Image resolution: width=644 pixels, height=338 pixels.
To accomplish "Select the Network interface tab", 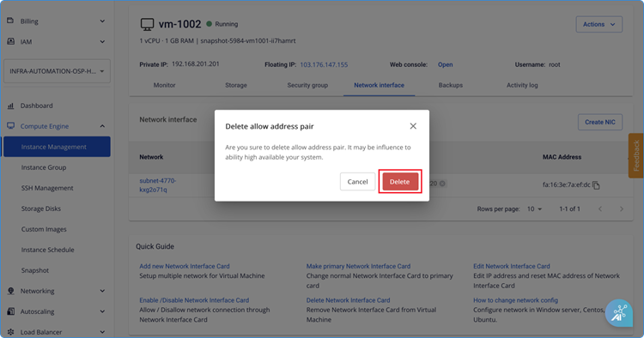I will pos(379,85).
